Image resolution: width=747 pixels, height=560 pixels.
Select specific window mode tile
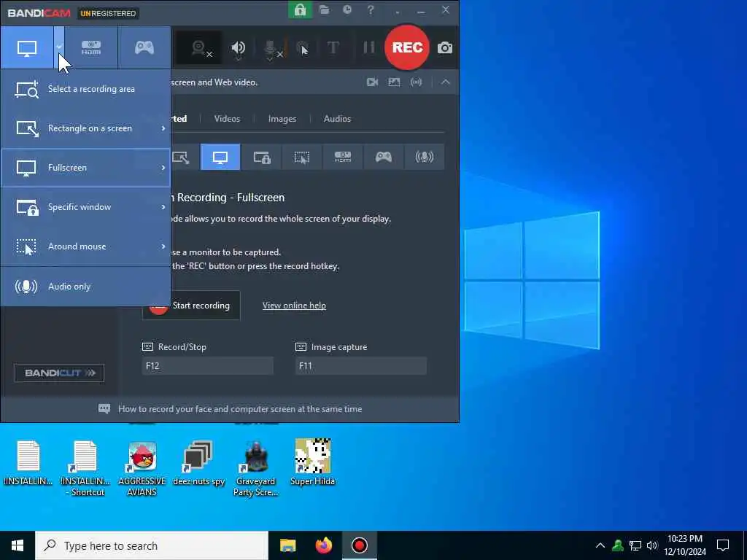click(x=262, y=157)
